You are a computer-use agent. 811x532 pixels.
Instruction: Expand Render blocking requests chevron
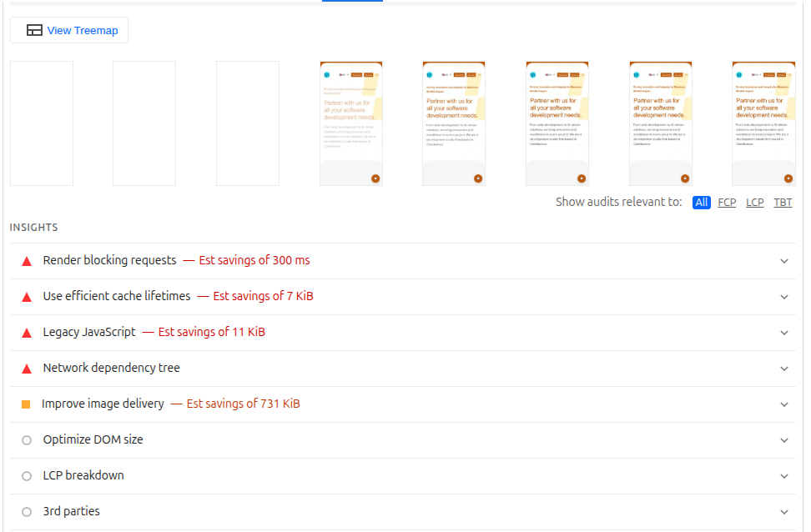[x=783, y=261]
